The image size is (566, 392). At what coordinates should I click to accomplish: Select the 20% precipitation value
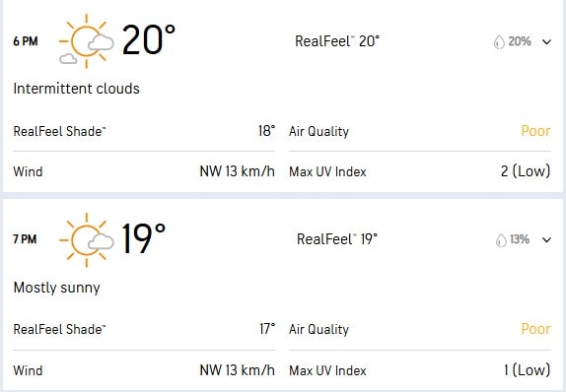pyautogui.click(x=520, y=41)
